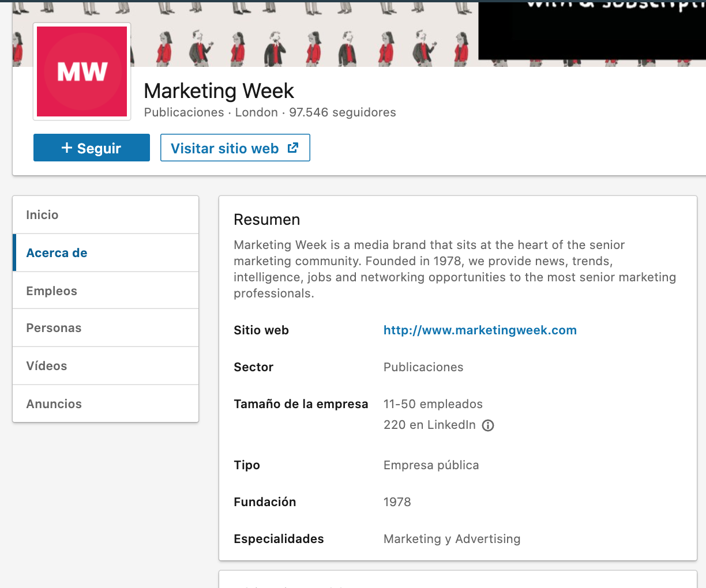
Task: Click the Marketing Week company title
Action: point(219,91)
